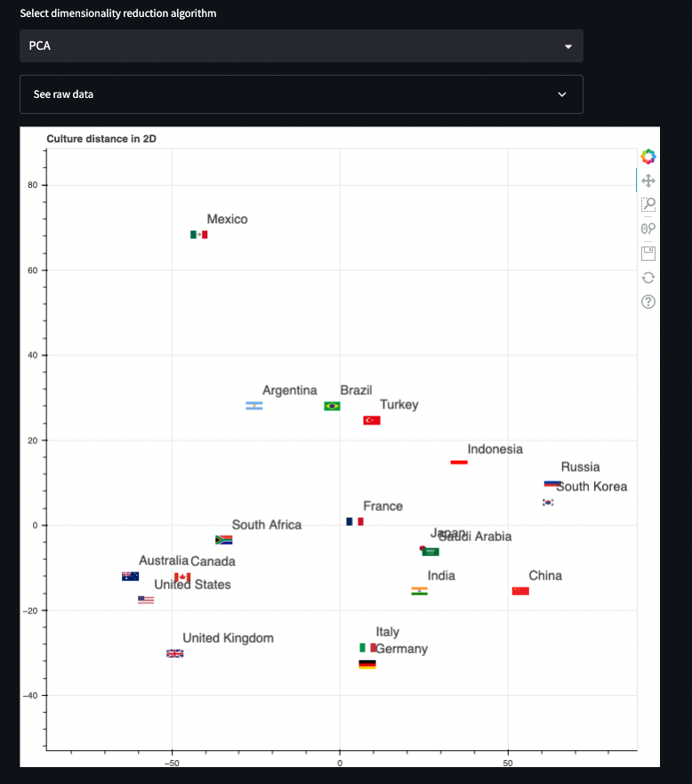Screen dimensions: 692x784
Task: Expand the See raw data section
Action: click(301, 93)
